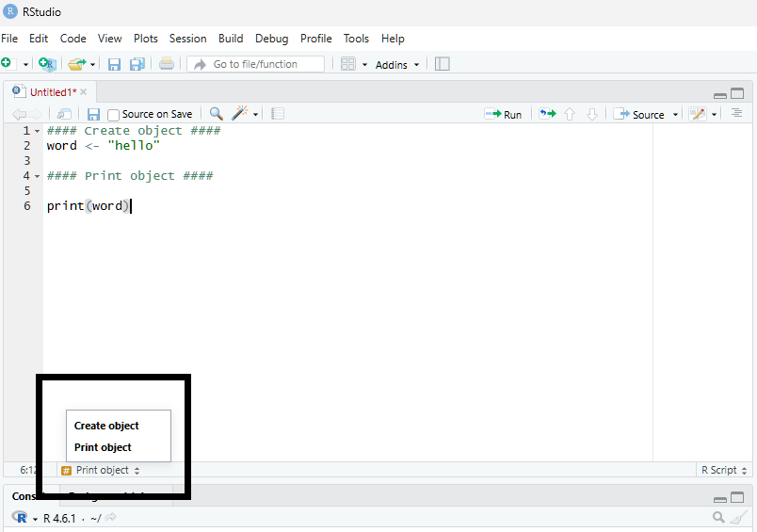Compile report notebook icon
Image resolution: width=757 pixels, height=532 pixels.
click(x=278, y=114)
